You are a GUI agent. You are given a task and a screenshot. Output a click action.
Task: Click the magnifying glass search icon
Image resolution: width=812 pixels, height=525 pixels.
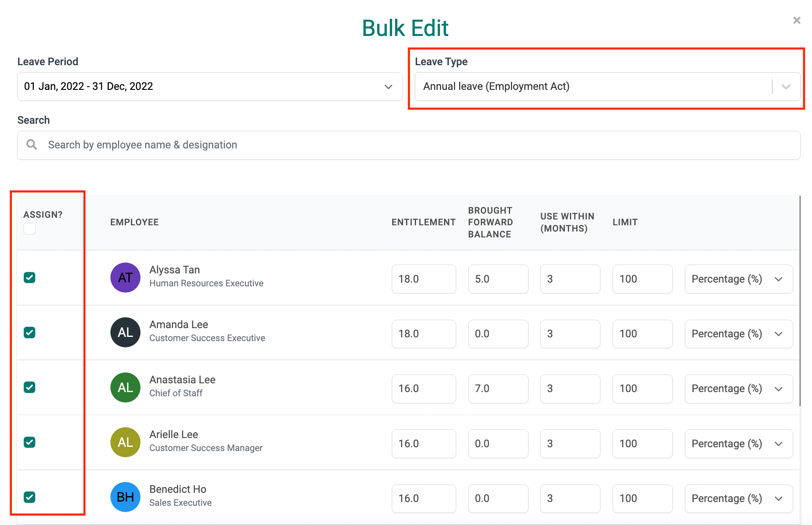(32, 145)
